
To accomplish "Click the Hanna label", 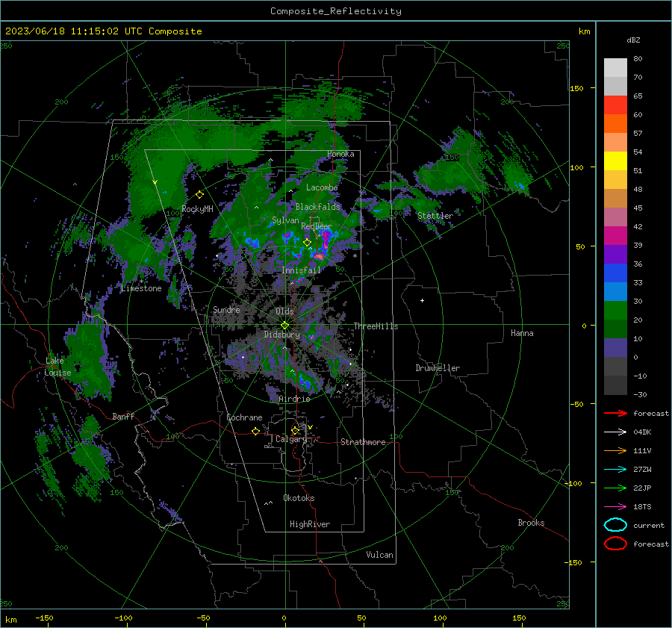I will tap(522, 333).
